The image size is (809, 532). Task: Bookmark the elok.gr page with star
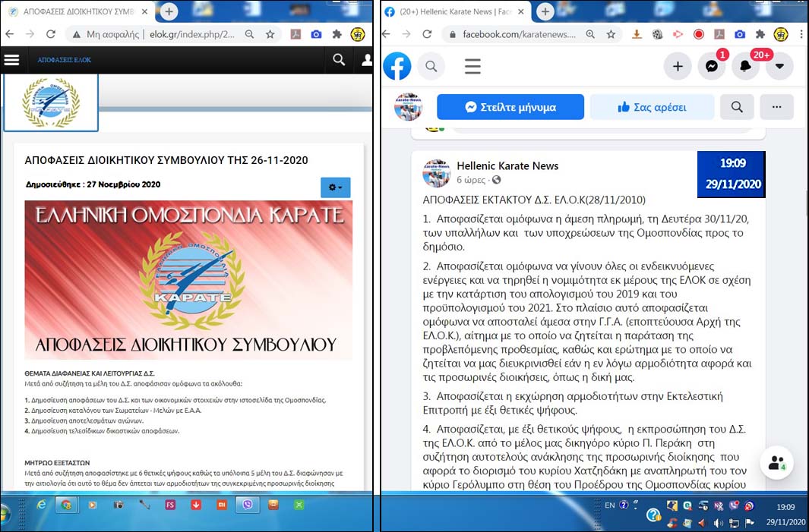270,34
